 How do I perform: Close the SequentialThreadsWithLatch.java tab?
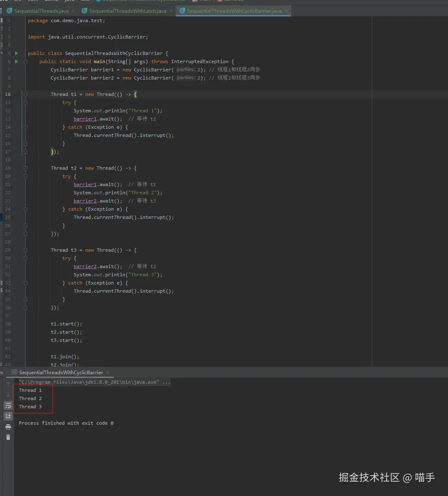pyautogui.click(x=171, y=11)
